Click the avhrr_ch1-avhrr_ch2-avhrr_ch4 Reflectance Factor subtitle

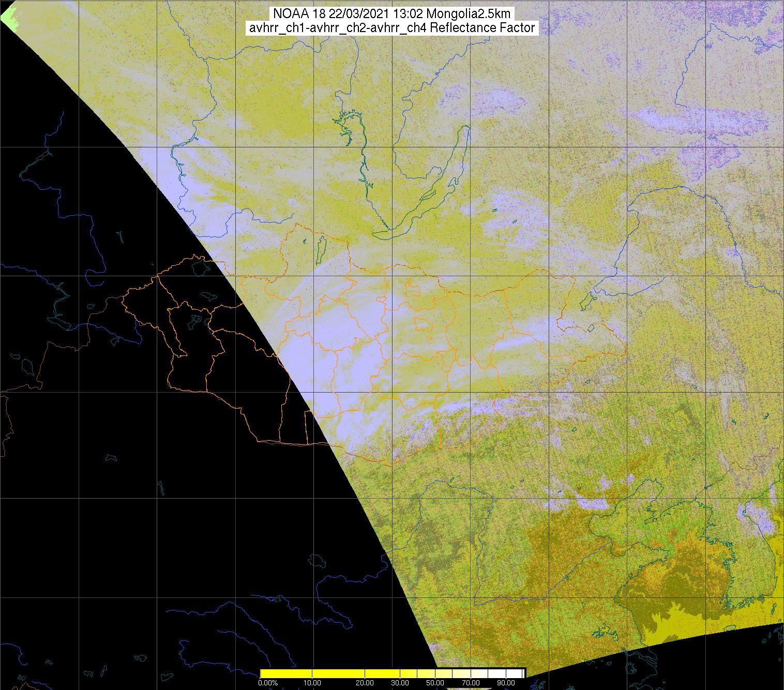point(392,28)
